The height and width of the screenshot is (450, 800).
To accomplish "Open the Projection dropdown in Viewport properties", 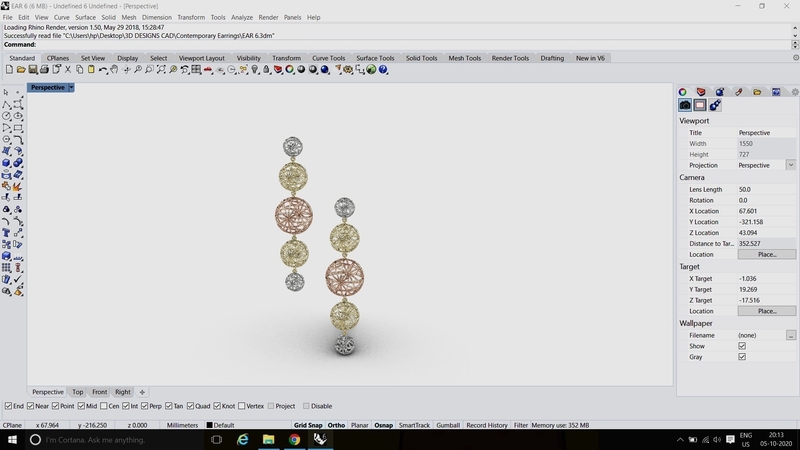I will tap(790, 165).
